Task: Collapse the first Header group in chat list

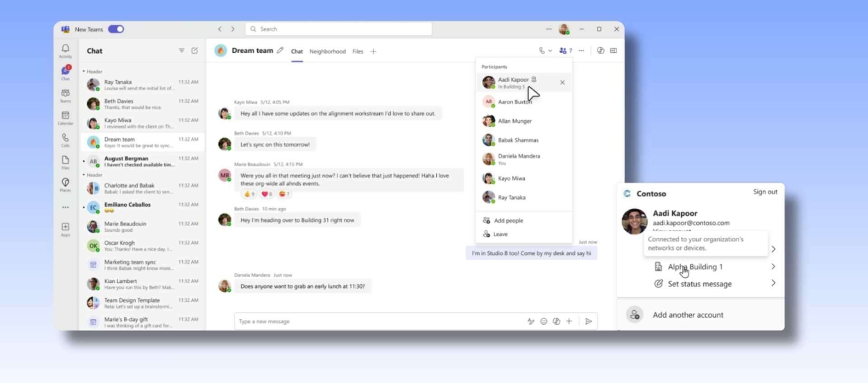Action: point(84,71)
